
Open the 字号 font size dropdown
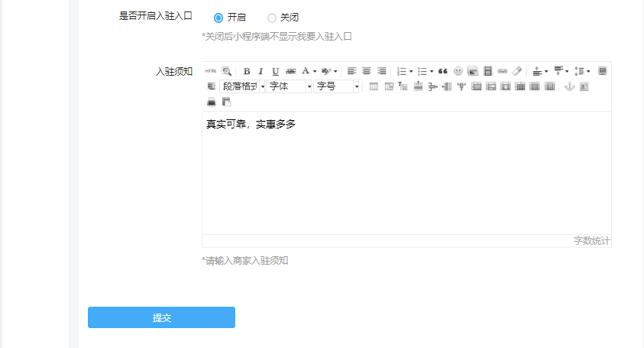(336, 86)
